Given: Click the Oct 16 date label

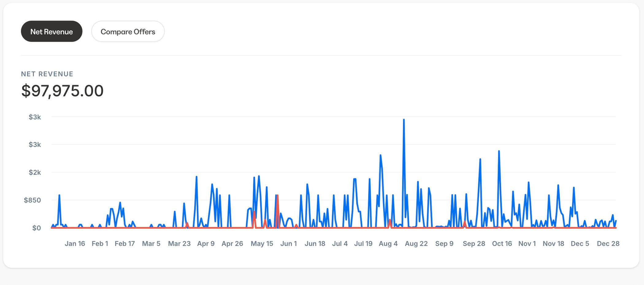Looking at the screenshot, I should (x=502, y=244).
